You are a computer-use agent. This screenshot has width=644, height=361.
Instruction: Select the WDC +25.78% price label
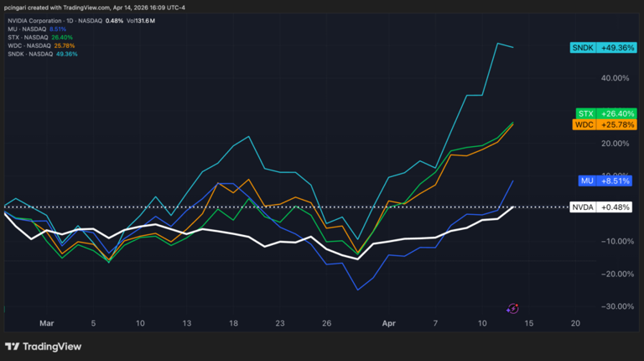[605, 124]
